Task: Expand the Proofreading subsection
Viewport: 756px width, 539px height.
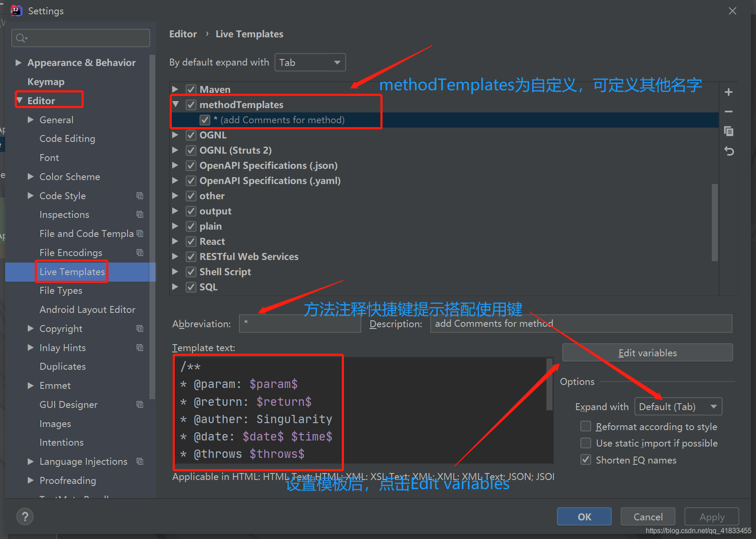Action: pyautogui.click(x=30, y=480)
